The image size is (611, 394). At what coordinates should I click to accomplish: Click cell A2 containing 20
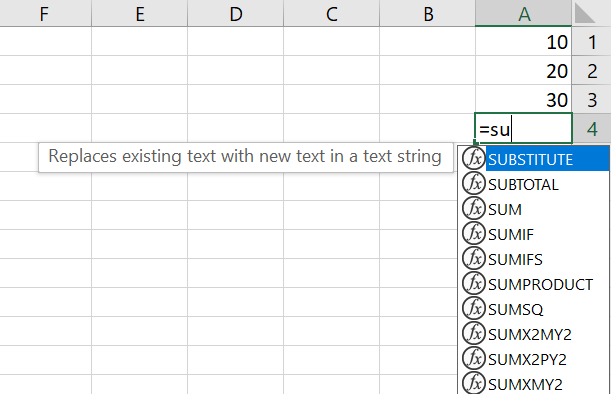(524, 70)
